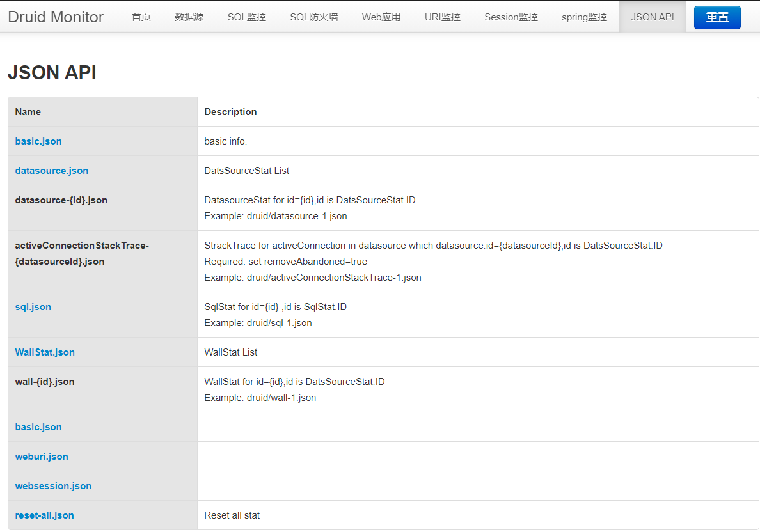Click 'Required: set removeAbandoned=true' text
The height and width of the screenshot is (532, 760).
point(286,262)
